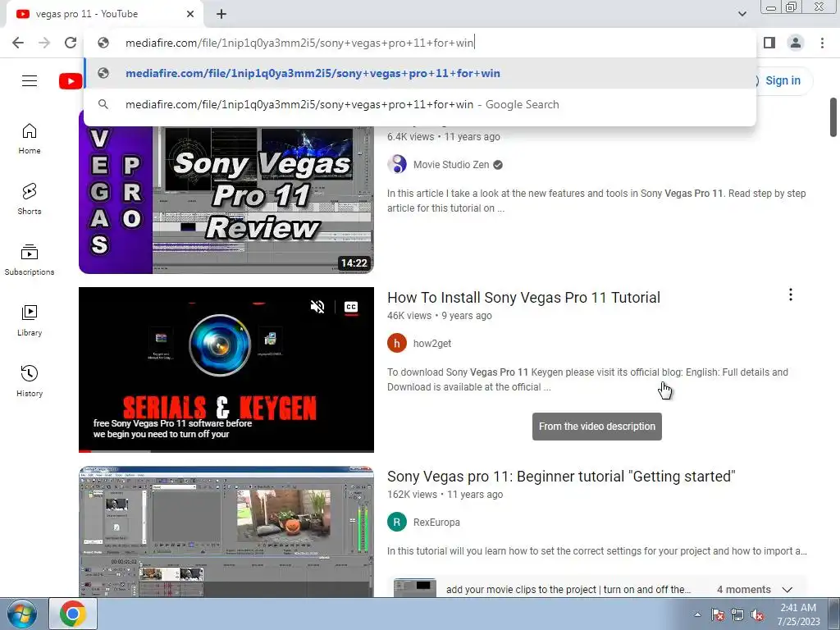Click the Sign in button
The width and height of the screenshot is (840, 630).
point(782,81)
